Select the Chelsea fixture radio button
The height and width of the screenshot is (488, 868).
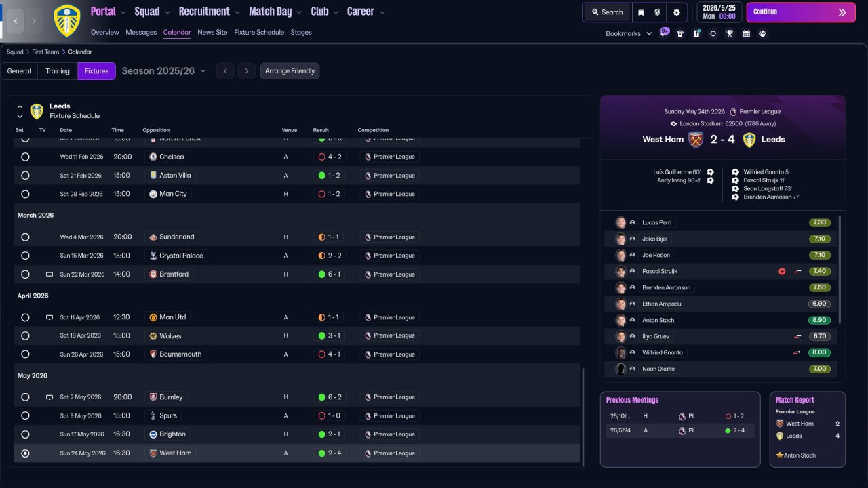[25, 157]
